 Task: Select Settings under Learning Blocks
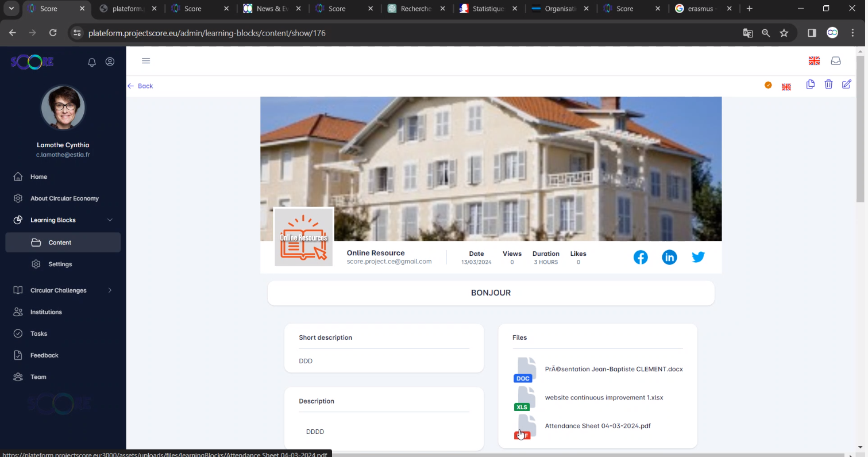point(60,264)
